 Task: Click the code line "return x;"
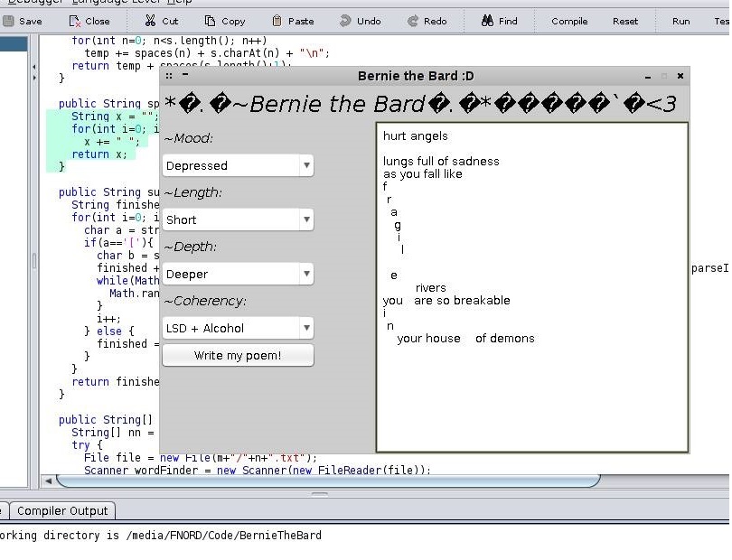point(99,154)
